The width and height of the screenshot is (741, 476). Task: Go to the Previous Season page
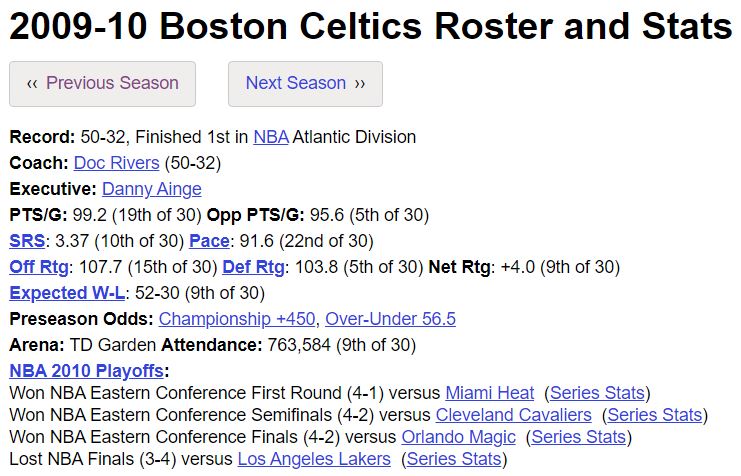(x=102, y=84)
